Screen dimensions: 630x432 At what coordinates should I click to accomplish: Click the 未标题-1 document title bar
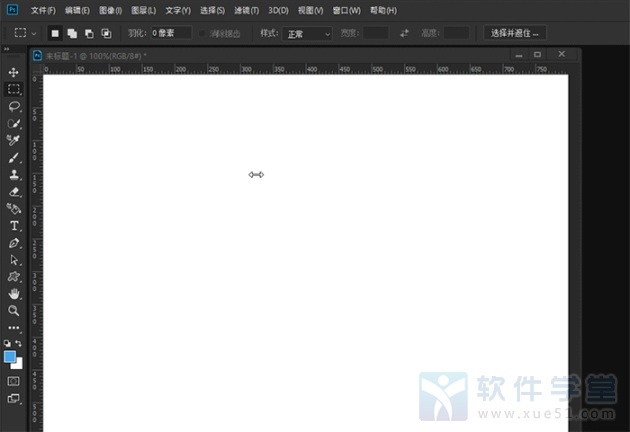[x=271, y=55]
